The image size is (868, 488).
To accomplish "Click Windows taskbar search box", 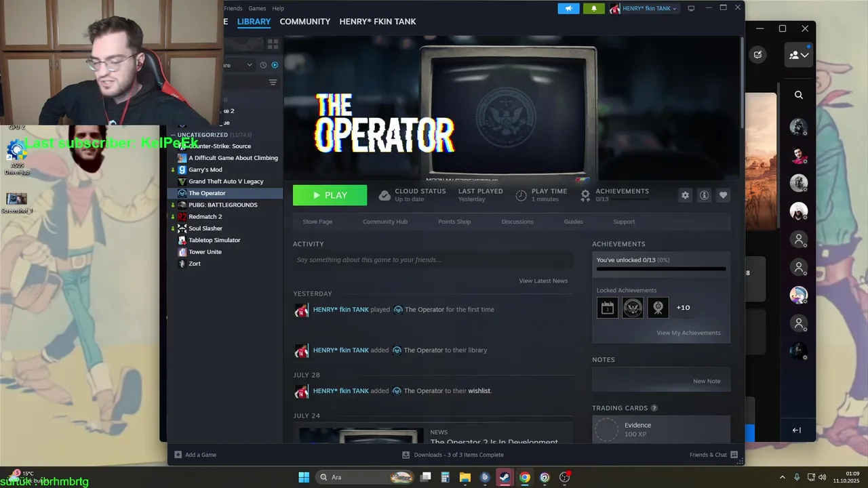I will (365, 477).
